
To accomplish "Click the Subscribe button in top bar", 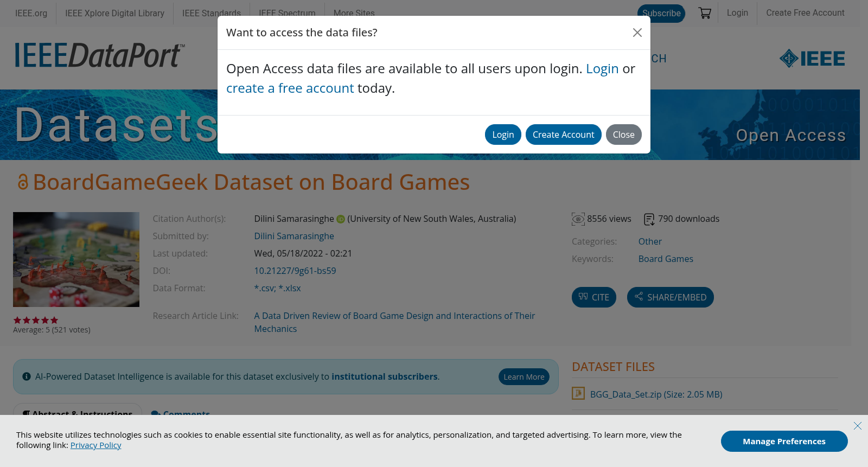I will (661, 13).
